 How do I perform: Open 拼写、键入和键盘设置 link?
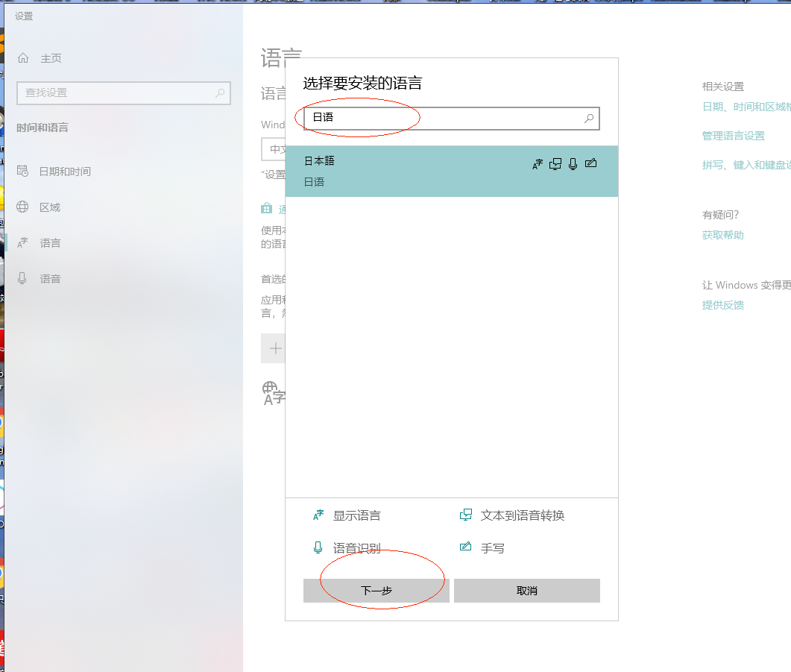[x=746, y=165]
